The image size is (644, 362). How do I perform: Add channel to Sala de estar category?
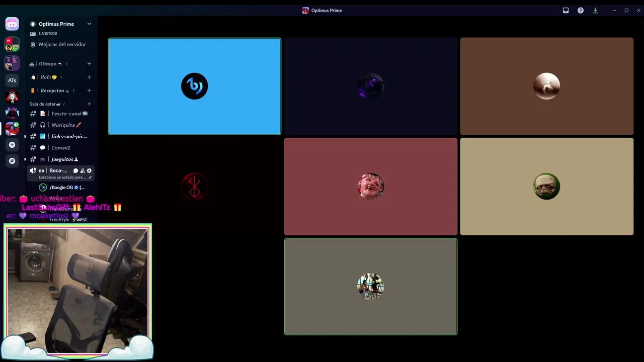tap(89, 104)
